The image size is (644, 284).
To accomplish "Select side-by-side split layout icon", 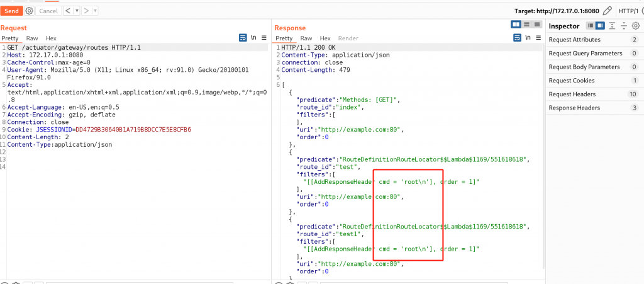I will click(516, 25).
